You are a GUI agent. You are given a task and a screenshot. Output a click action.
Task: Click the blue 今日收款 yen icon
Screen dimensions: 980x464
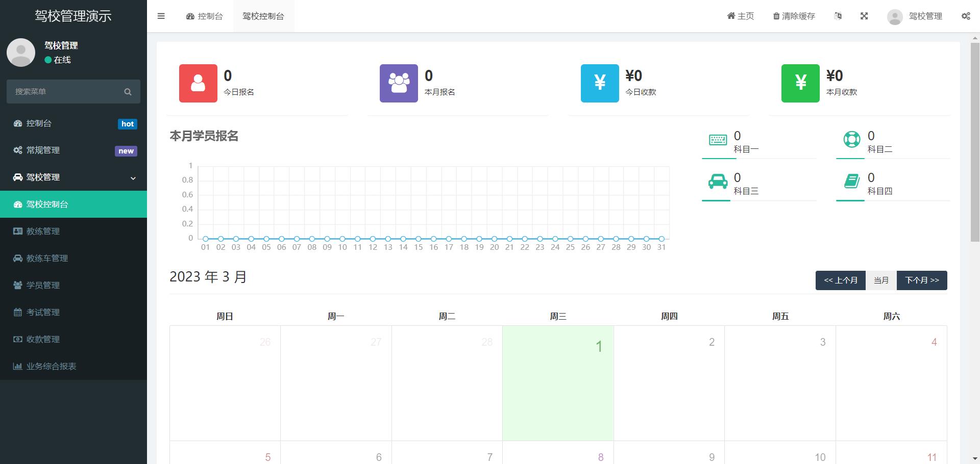600,83
